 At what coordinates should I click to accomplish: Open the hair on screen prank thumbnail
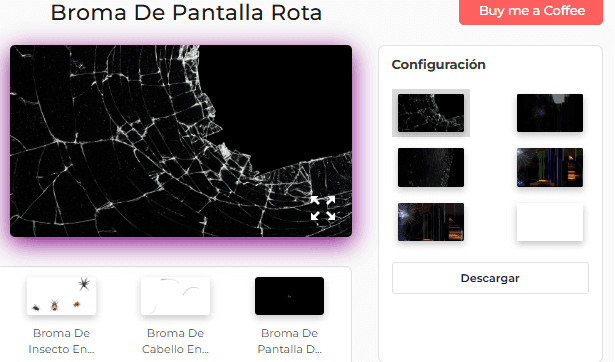tap(175, 296)
